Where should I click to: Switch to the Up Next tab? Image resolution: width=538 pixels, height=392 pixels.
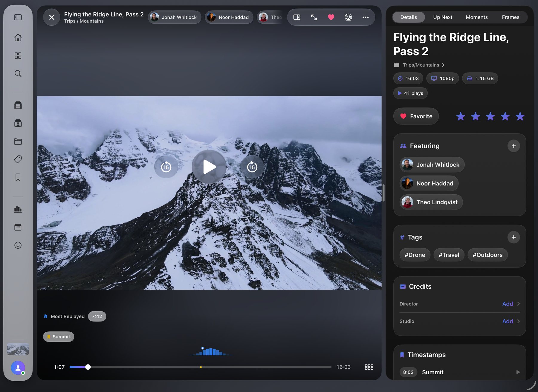click(x=443, y=17)
